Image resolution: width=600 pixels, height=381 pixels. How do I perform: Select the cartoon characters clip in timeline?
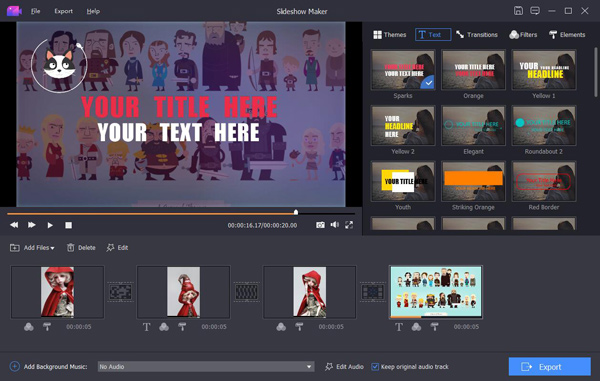[x=436, y=292]
